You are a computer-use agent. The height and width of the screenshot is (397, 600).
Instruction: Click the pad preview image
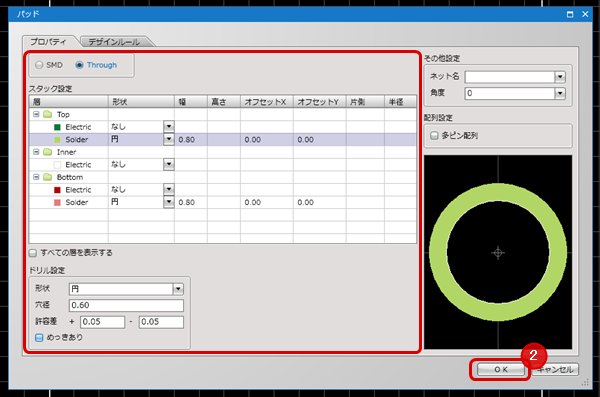point(498,252)
